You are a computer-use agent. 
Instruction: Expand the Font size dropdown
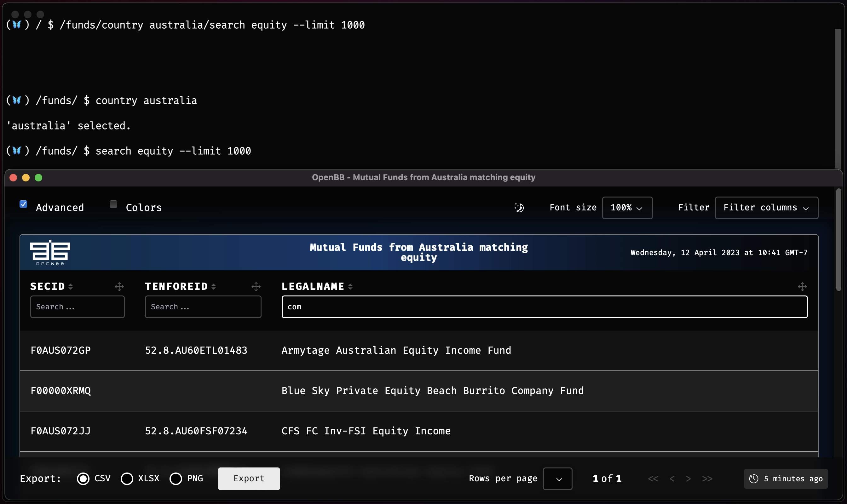tap(626, 208)
